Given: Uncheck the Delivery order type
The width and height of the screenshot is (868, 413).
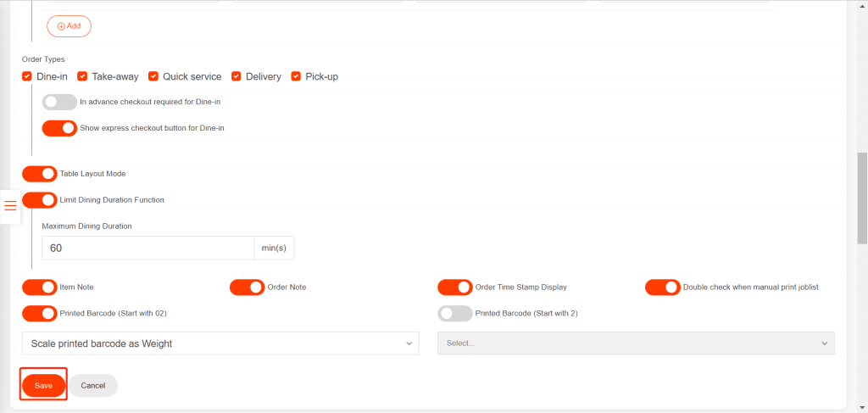Looking at the screenshot, I should (x=236, y=76).
